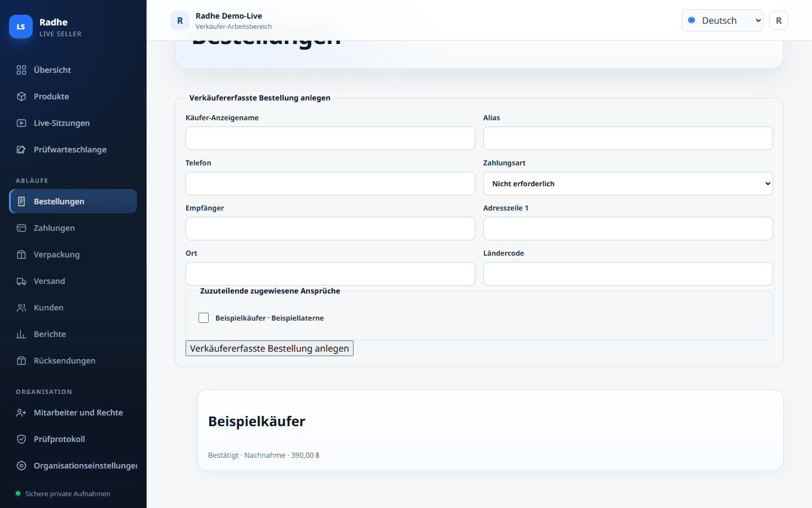Viewport: 812px width, 508px height.
Task: Click the Verpackung package icon
Action: pyautogui.click(x=21, y=255)
